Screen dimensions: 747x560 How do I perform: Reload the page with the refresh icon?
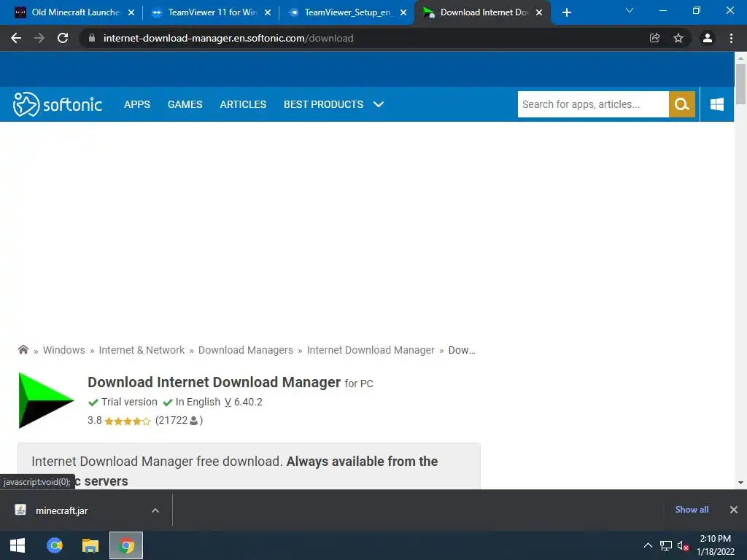[x=63, y=38]
